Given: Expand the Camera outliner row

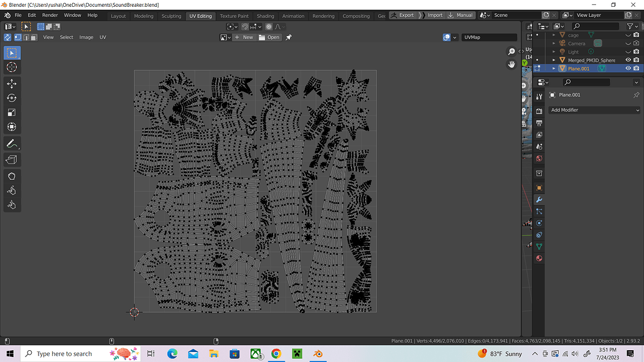Looking at the screenshot, I should pos(554,44).
